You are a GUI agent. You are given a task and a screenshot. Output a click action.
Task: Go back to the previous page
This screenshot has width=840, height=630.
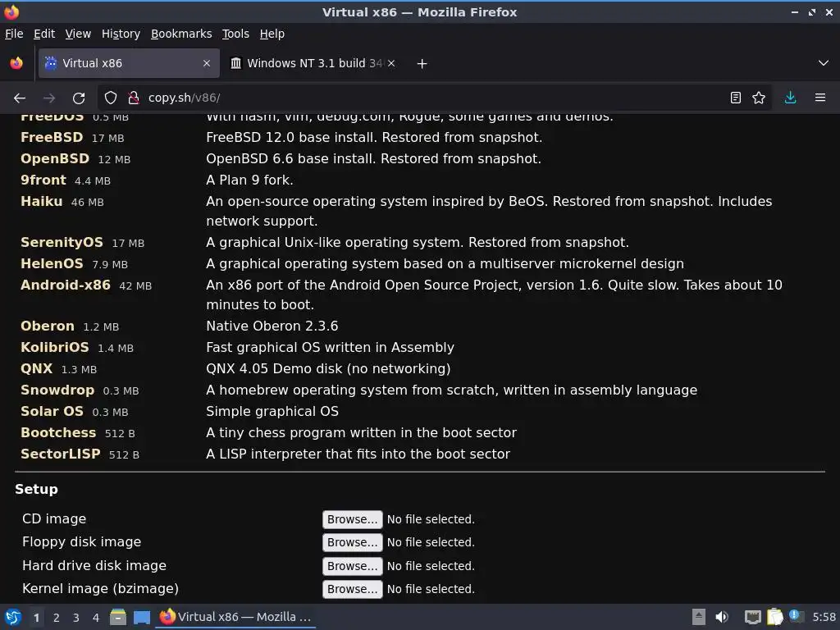click(20, 98)
